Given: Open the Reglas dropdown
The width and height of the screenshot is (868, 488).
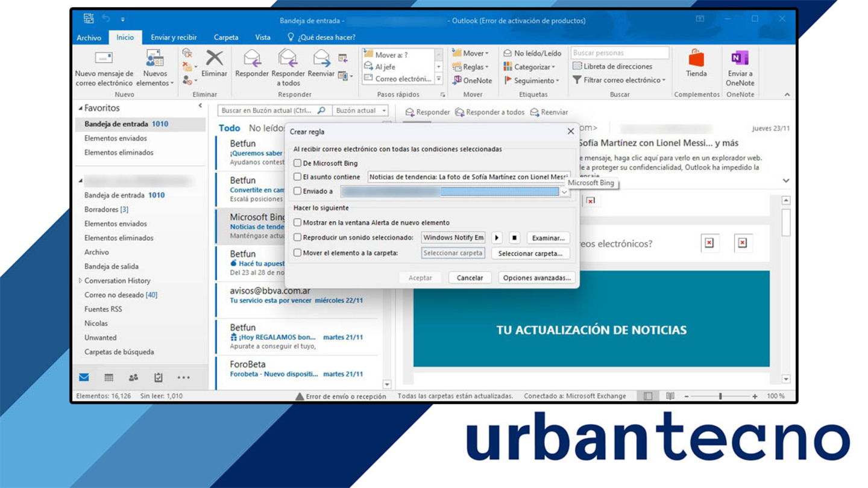Looking at the screenshot, I should [471, 67].
